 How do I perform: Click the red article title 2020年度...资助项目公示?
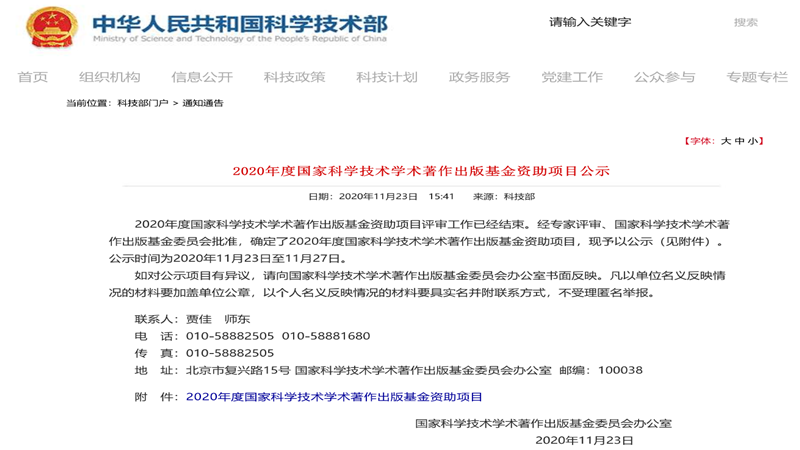(421, 171)
